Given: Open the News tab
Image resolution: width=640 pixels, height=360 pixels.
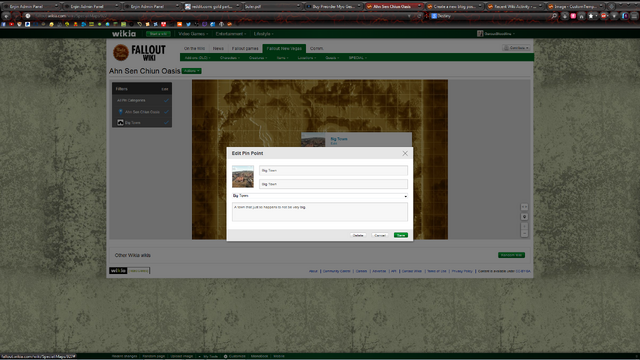Looking at the screenshot, I should 218,49.
